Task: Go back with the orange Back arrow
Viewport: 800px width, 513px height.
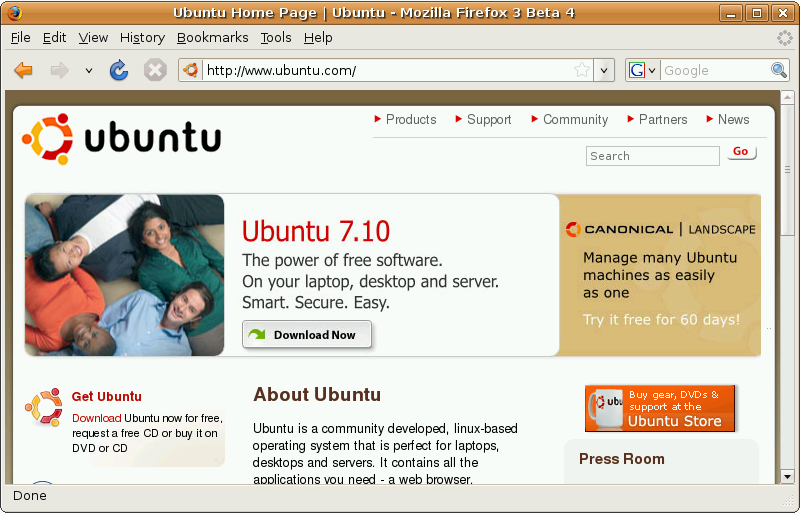Action: (x=23, y=70)
